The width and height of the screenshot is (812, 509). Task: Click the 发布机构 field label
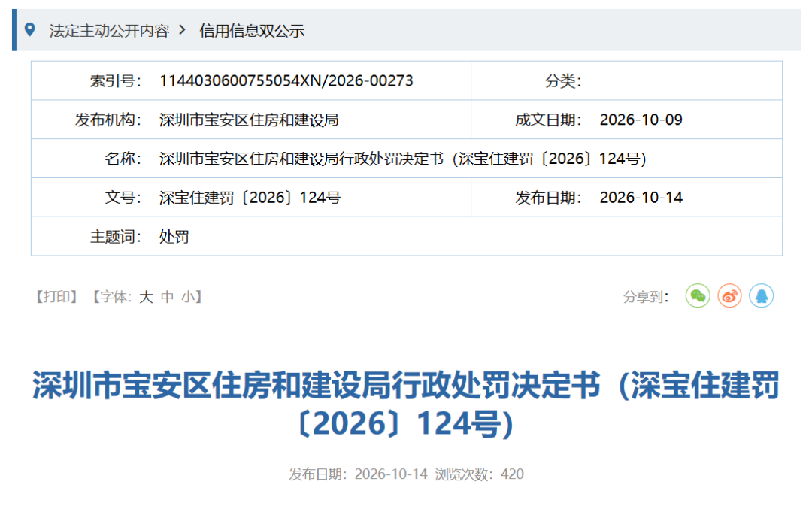(108, 120)
